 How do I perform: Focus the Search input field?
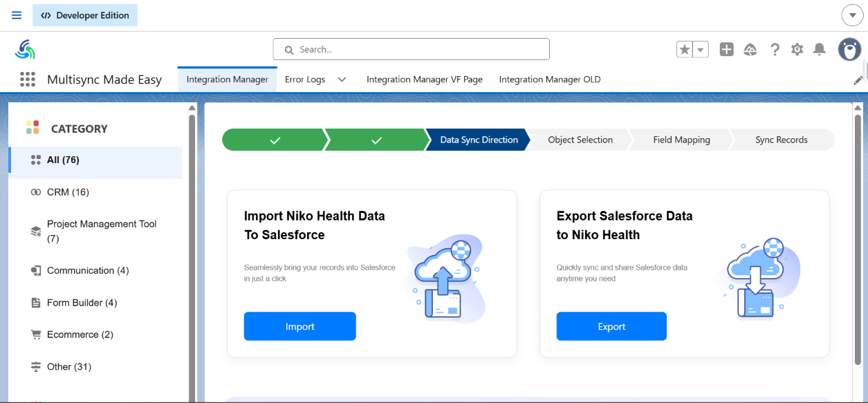coord(411,49)
